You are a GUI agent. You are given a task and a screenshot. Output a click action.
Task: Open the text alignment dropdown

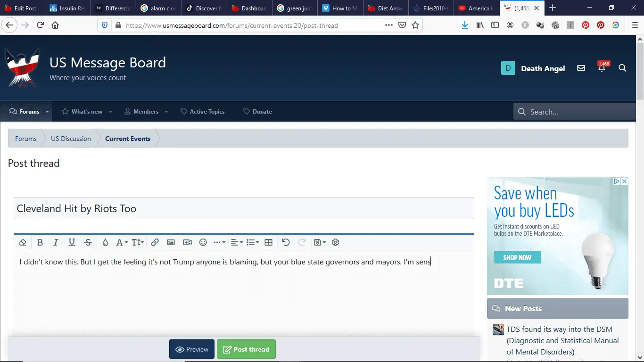[x=237, y=242]
